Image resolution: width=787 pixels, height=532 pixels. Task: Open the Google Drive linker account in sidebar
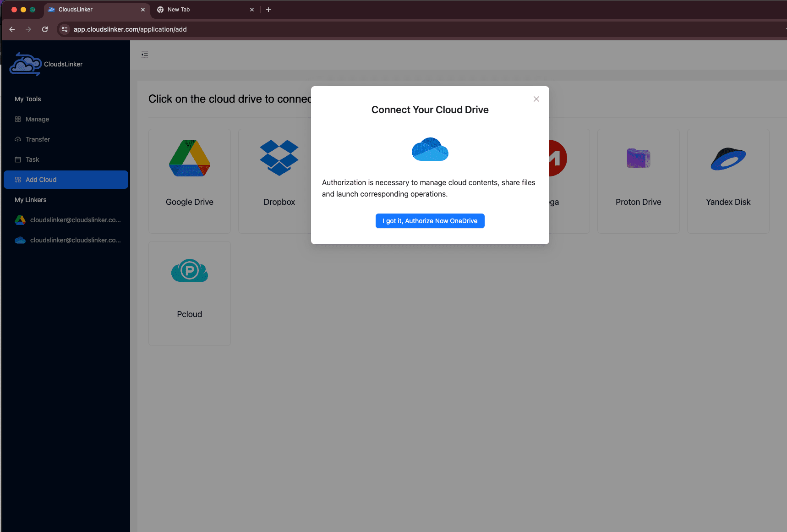[66, 220]
